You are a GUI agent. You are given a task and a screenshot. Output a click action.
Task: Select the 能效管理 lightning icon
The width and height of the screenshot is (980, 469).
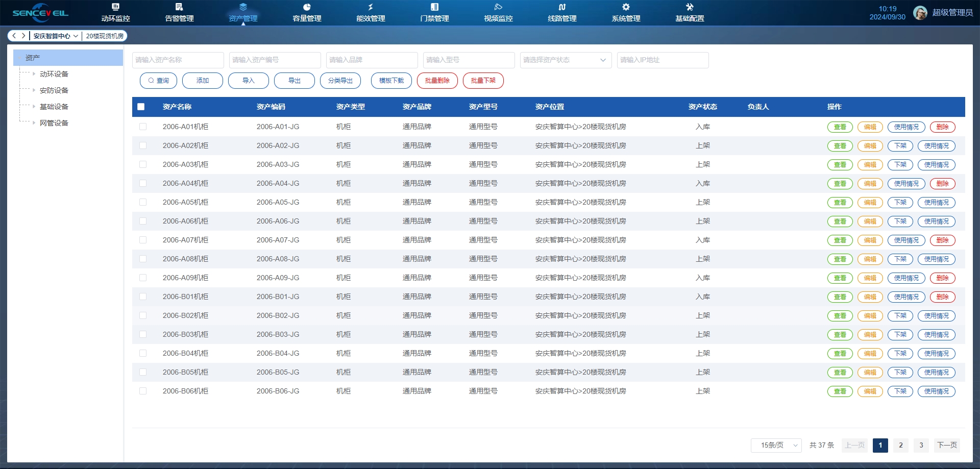pyautogui.click(x=371, y=7)
